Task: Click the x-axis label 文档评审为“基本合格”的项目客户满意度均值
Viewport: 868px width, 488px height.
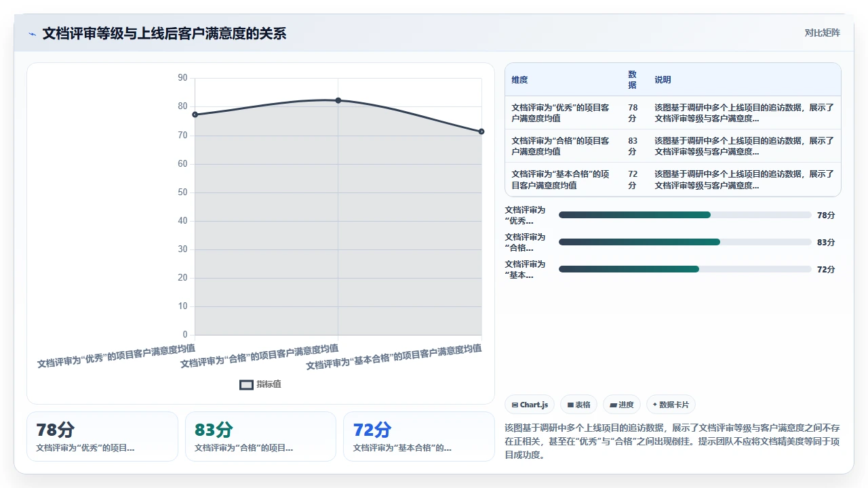Action: coord(394,357)
